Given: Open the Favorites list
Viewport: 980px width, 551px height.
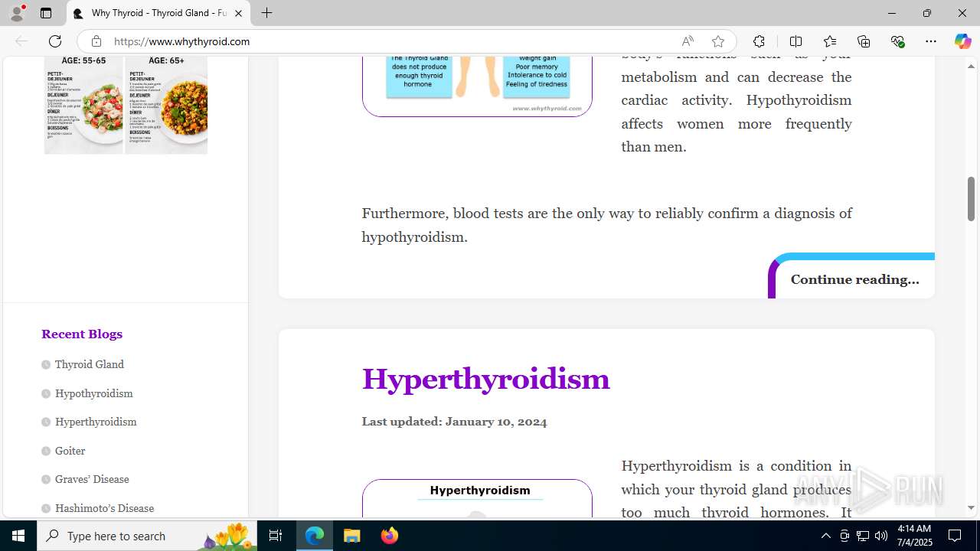Looking at the screenshot, I should coord(830,41).
